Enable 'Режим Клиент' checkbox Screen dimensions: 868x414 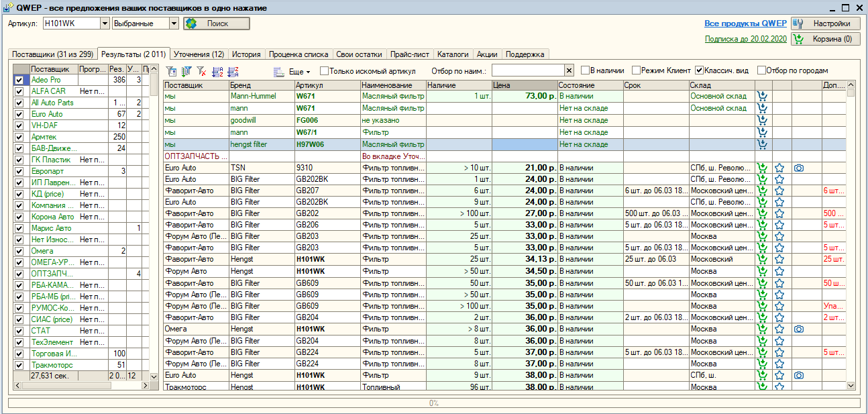[x=635, y=70]
